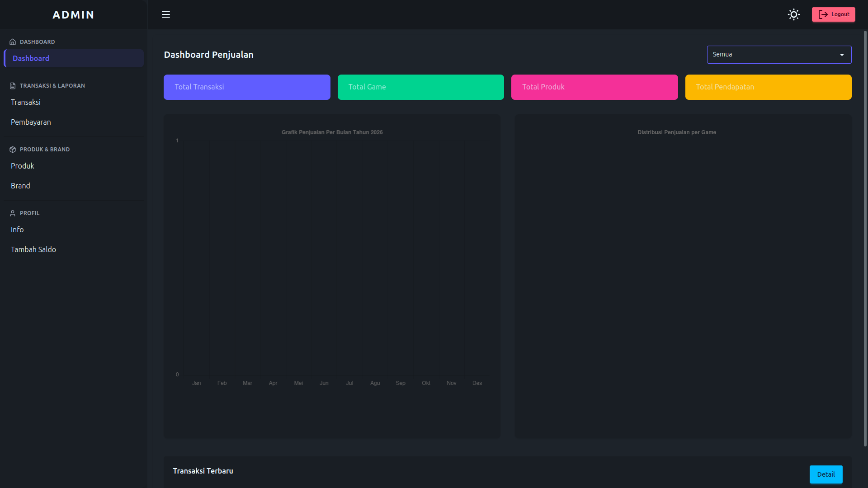Open the Tambah Saldo page

33,249
